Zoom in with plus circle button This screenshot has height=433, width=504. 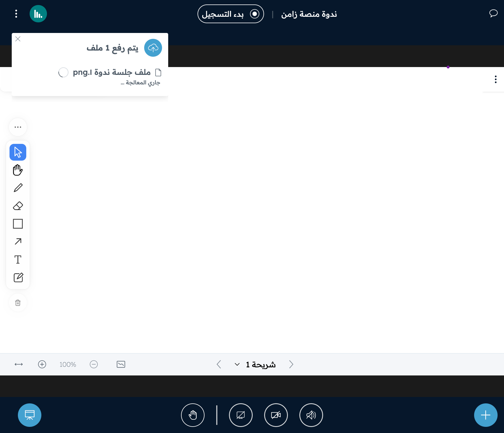tap(42, 364)
